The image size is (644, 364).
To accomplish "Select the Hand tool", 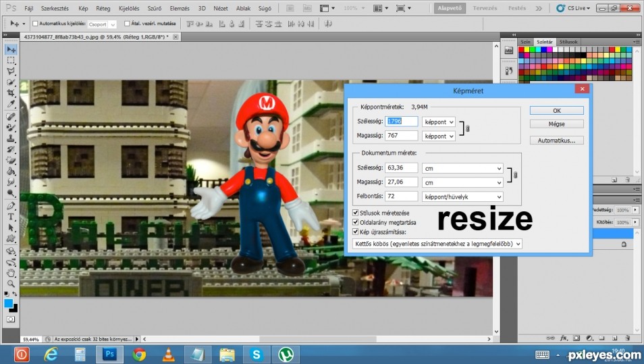I will (x=11, y=273).
